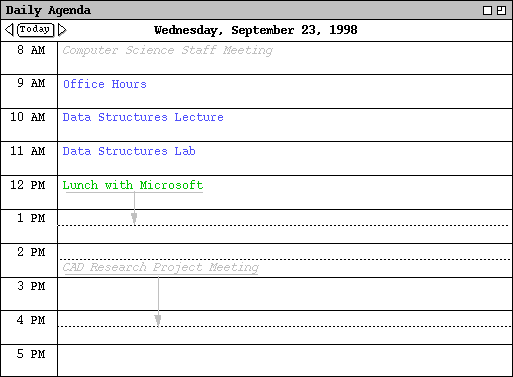The height and width of the screenshot is (377, 513).
Task: Select Data Structures Lecture entry
Action: [x=143, y=117]
